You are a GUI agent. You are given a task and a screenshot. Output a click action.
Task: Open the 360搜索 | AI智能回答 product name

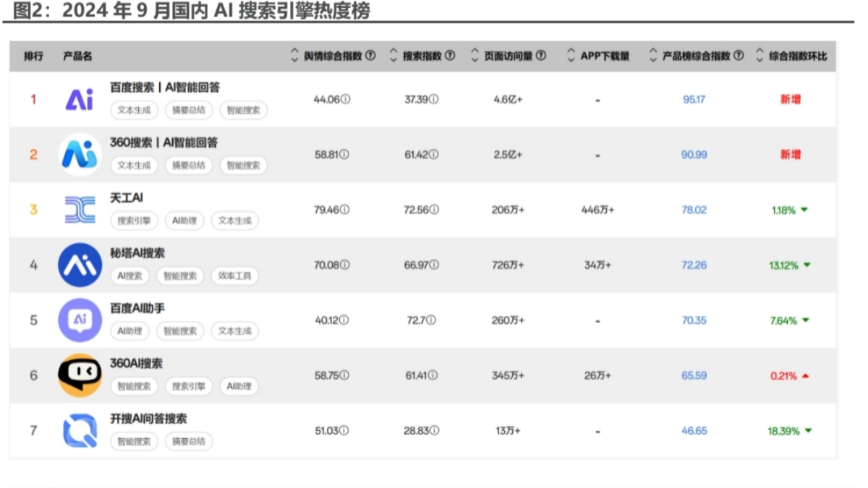click(164, 142)
